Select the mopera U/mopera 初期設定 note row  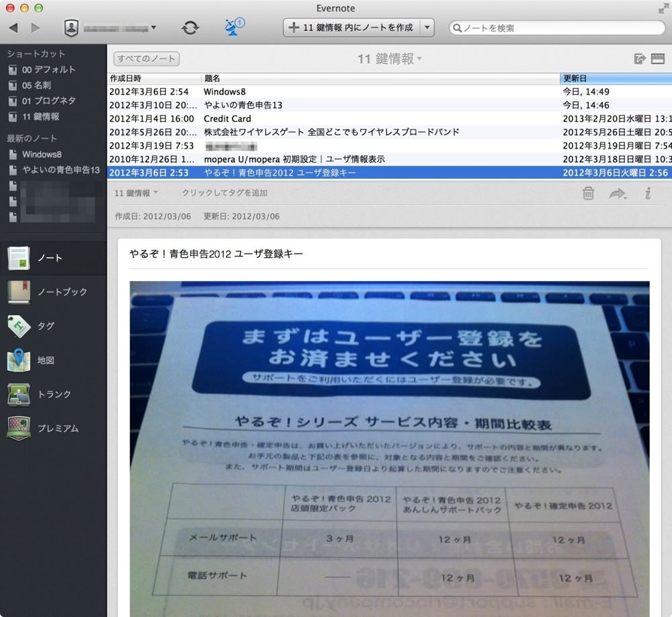390,159
